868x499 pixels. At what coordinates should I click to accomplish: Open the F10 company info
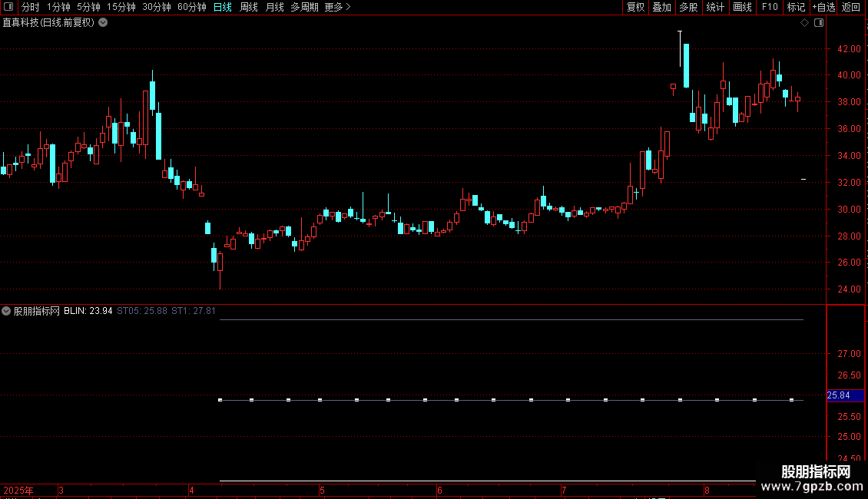(770, 7)
